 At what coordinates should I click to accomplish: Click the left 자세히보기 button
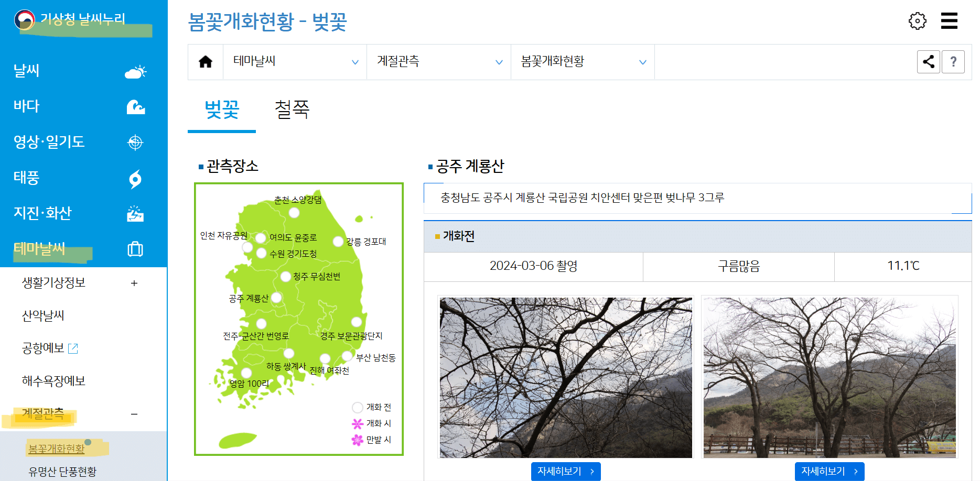(565, 471)
